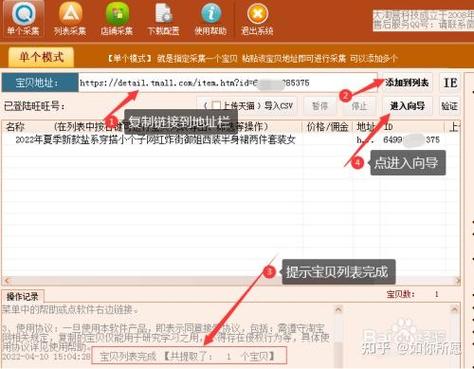Image resolution: width=474 pixels, height=369 pixels.
Task: Click the 停止 button
Action: coord(359,106)
